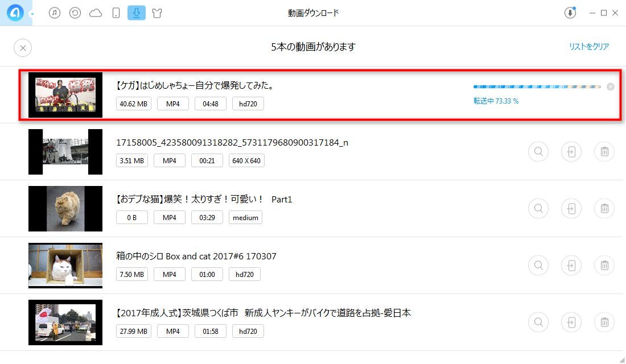This screenshot has width=626, height=364.
Task: Click the 04:48 duration tag
Action: 211,104
